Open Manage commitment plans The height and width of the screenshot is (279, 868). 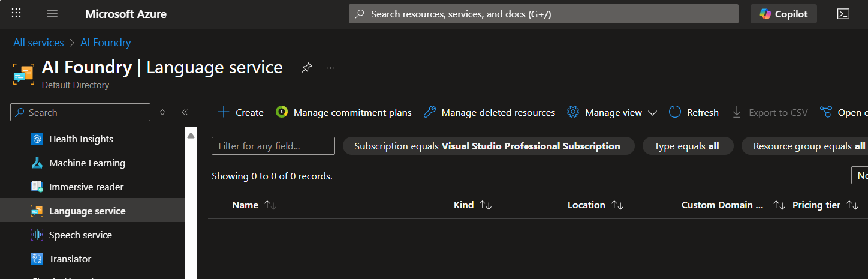(343, 112)
